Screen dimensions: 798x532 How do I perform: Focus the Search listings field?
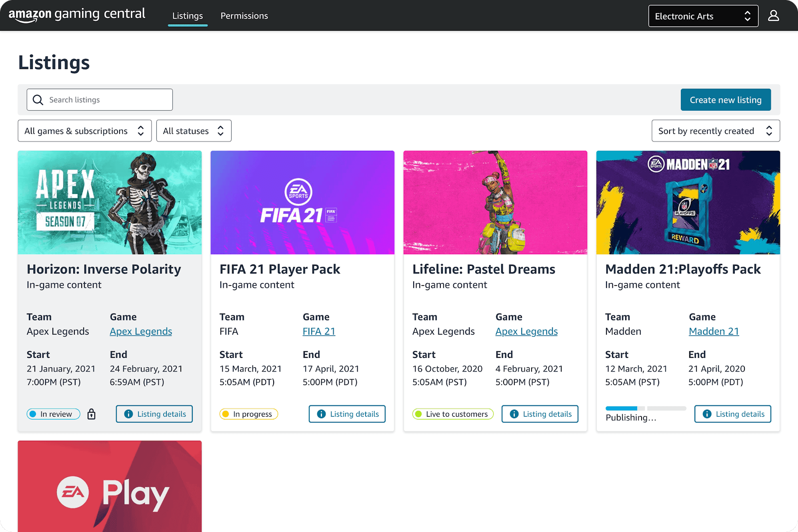coord(100,100)
